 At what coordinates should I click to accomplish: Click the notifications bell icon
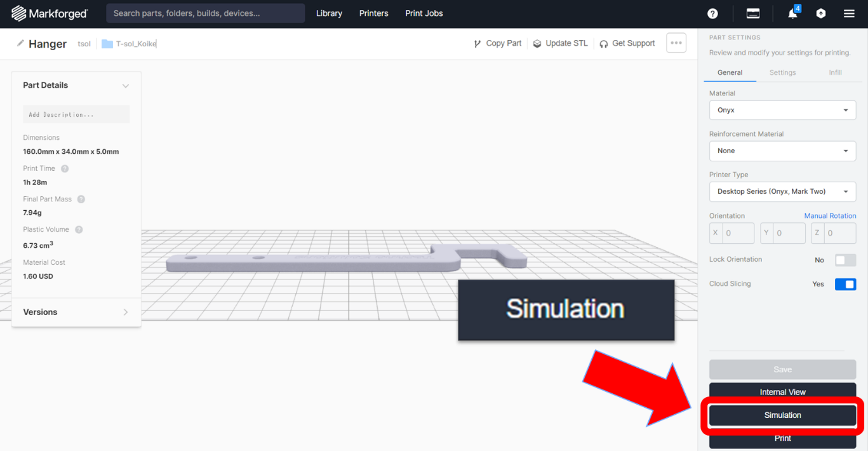792,13
